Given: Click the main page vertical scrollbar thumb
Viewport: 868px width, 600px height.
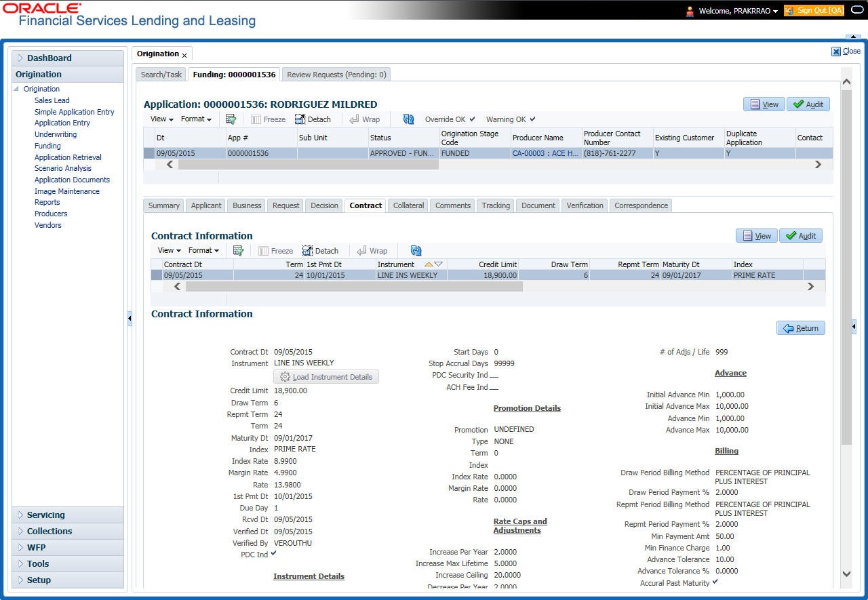Looking at the screenshot, I should click(846, 268).
